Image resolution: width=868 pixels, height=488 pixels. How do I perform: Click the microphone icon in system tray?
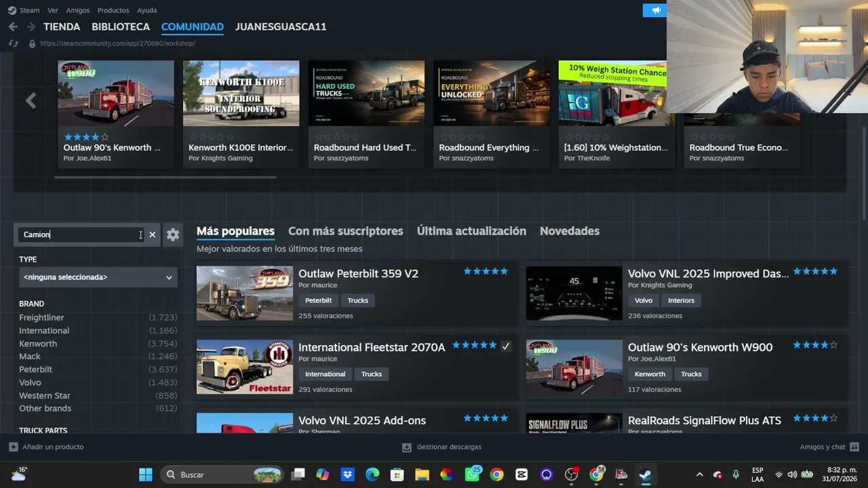736,474
